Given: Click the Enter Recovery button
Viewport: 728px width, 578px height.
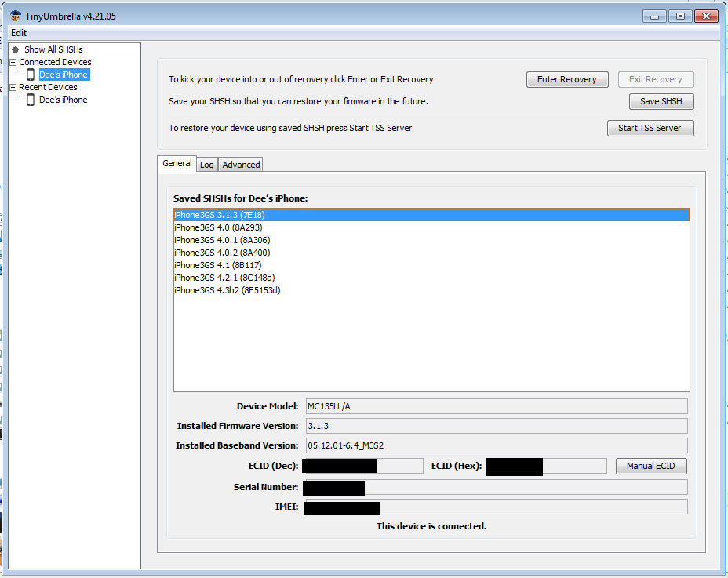Looking at the screenshot, I should 567,79.
